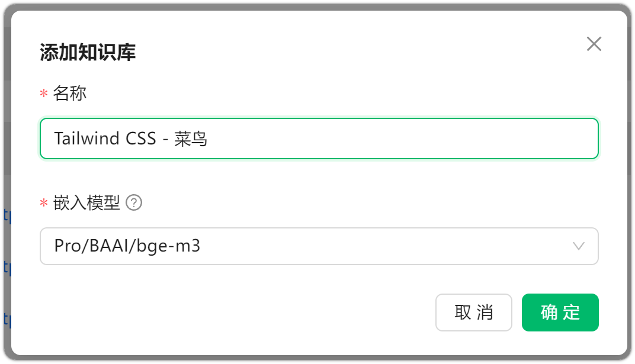
Task: Click the 取消 button
Action: (x=473, y=313)
